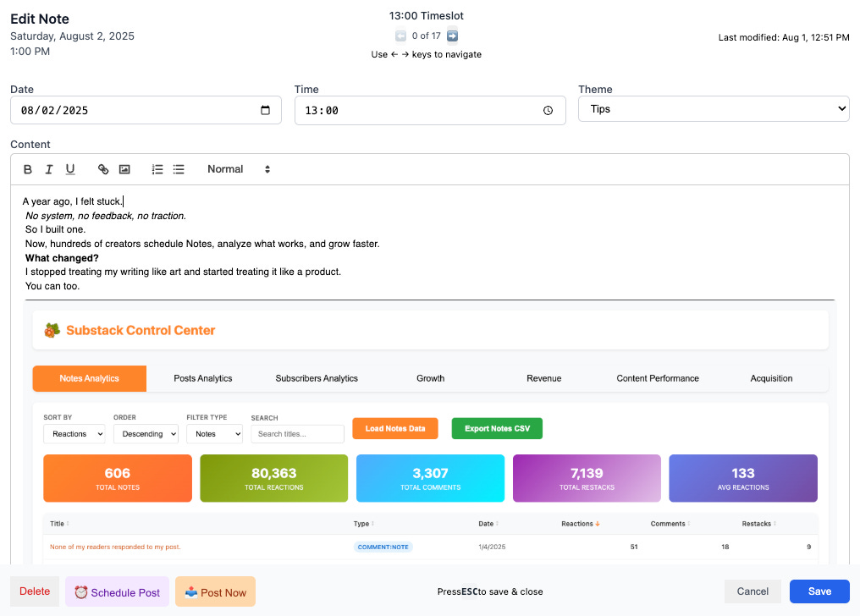Place cursor in 'What changed?' line
The image size is (860, 616).
(62, 258)
